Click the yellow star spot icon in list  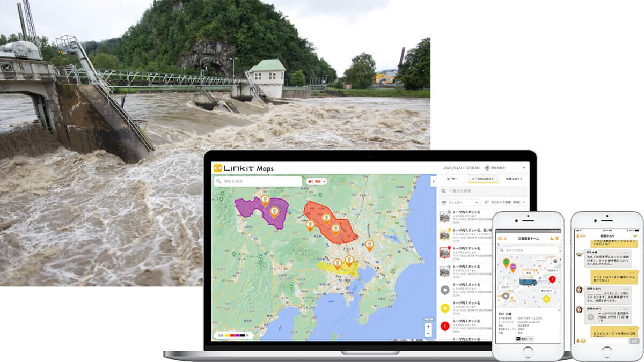[x=445, y=308]
